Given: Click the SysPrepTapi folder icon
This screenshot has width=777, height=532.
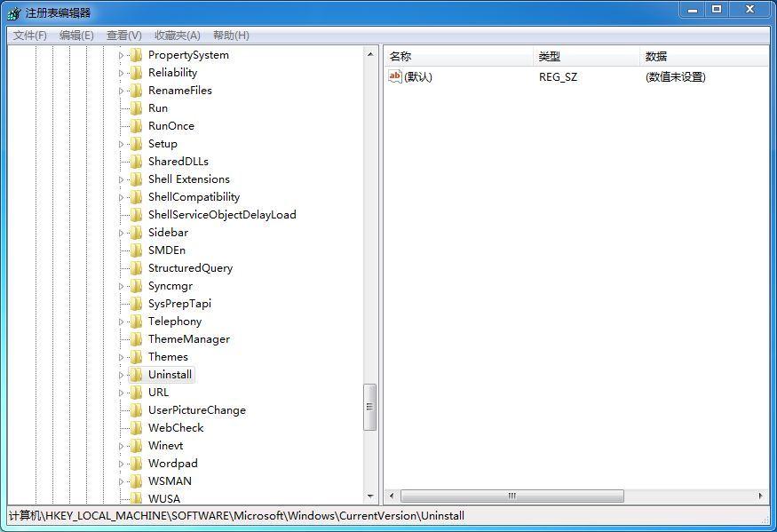Looking at the screenshot, I should tap(136, 304).
